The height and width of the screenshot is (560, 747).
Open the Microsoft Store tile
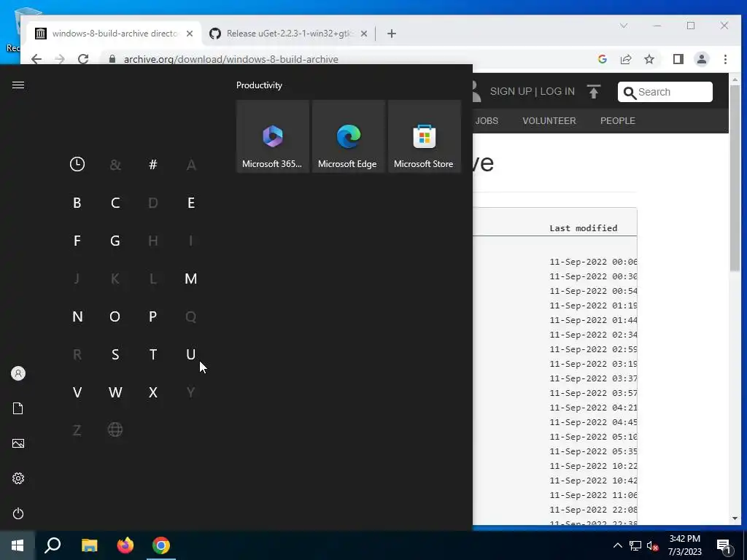click(x=425, y=136)
